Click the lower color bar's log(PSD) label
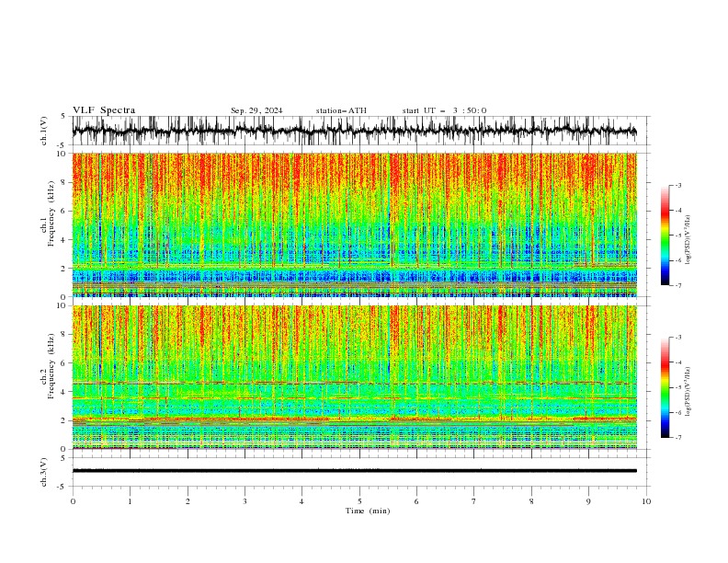Screen dimensions: 728x563 688,391
